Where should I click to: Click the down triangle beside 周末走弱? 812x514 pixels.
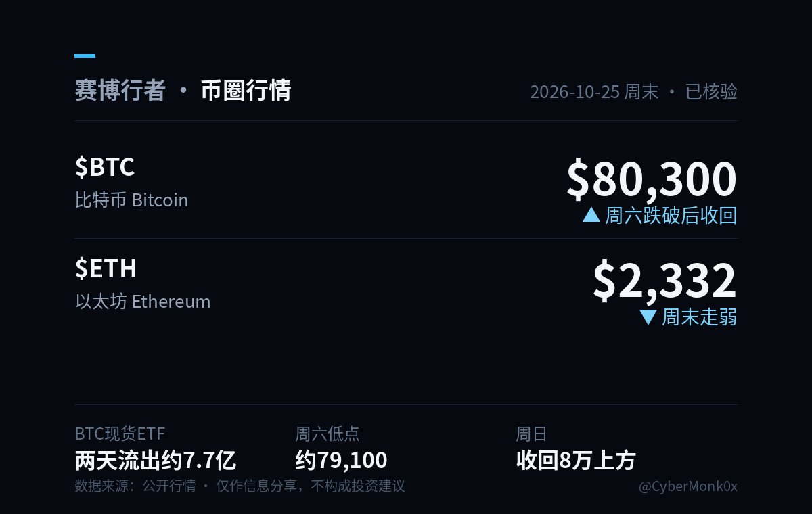(x=648, y=317)
